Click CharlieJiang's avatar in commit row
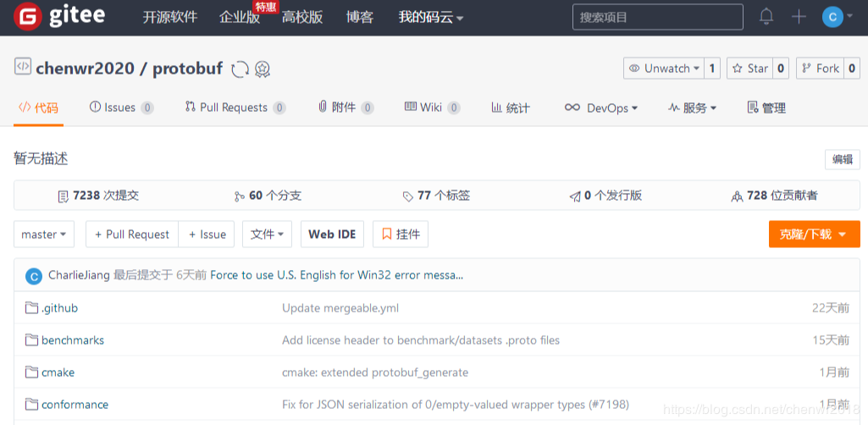 pyautogui.click(x=34, y=276)
